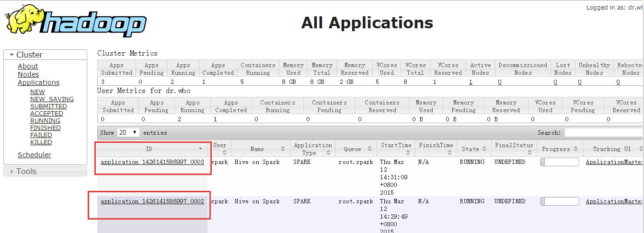Click the SPARK type cell of application 0002
This screenshot has height=233, width=644.
click(x=302, y=201)
